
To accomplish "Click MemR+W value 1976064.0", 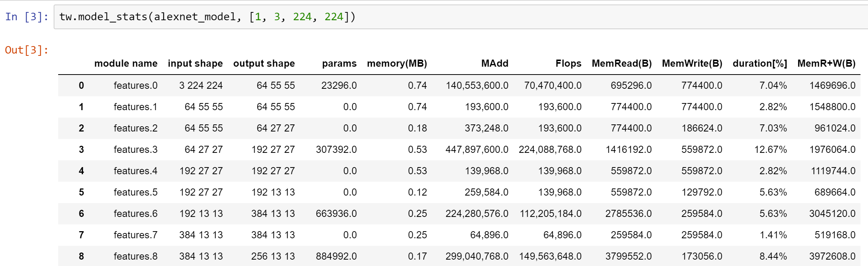I will pyautogui.click(x=832, y=149).
